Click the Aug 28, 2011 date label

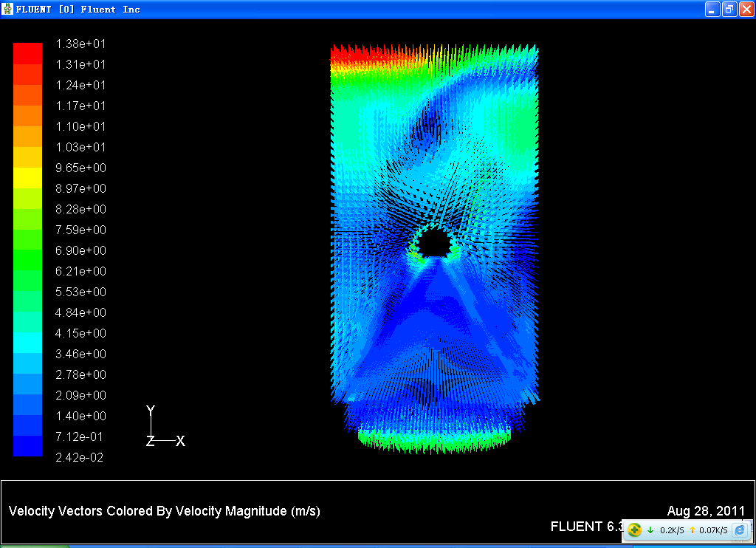pyautogui.click(x=707, y=511)
